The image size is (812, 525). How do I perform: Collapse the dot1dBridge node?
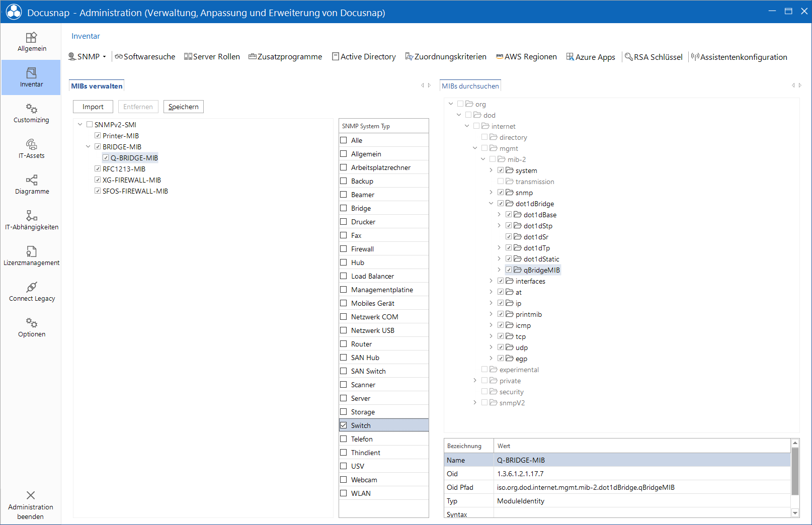click(x=491, y=204)
